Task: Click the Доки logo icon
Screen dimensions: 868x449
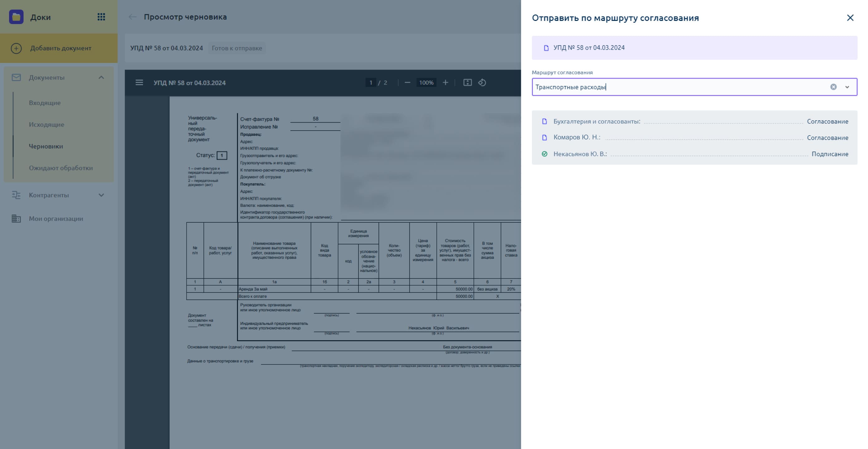Action: [x=16, y=17]
